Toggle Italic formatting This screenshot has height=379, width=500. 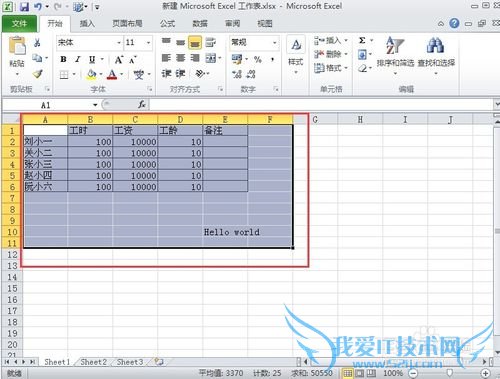click(x=78, y=60)
